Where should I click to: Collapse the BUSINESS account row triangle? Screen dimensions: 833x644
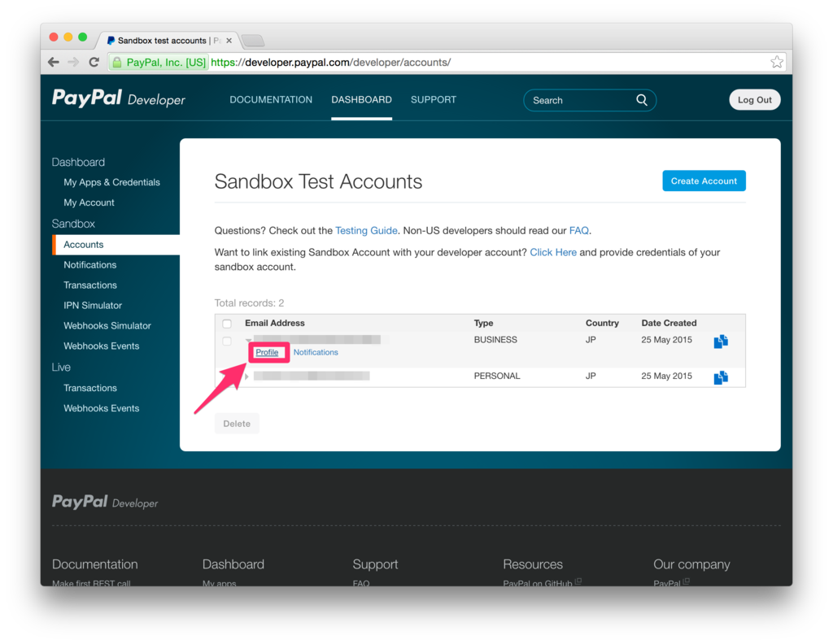point(247,340)
